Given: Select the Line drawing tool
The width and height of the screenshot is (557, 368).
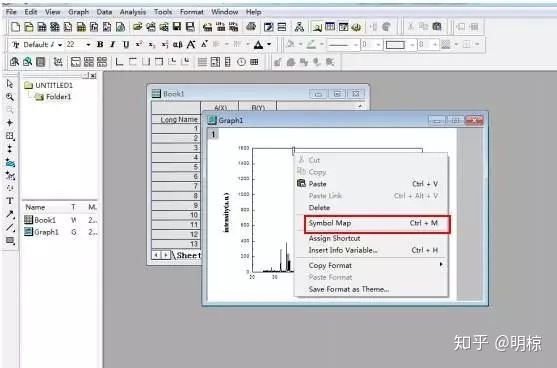Looking at the screenshot, I should pyautogui.click(x=10, y=227).
